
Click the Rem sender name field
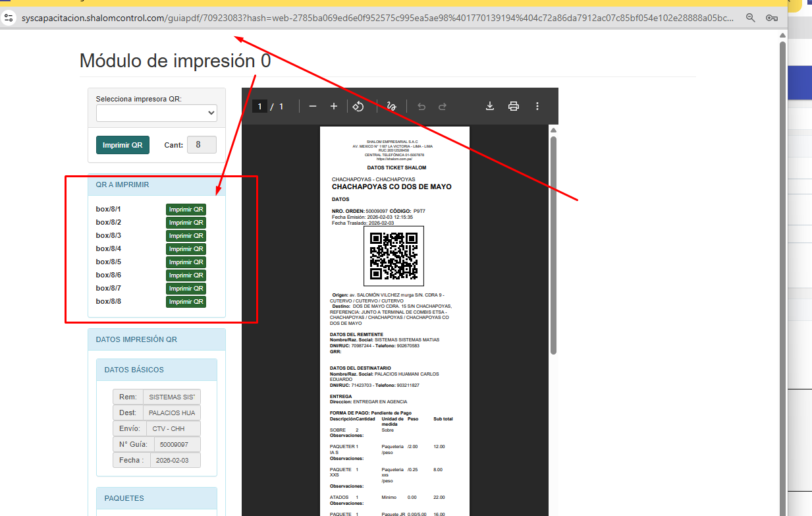[172, 397]
